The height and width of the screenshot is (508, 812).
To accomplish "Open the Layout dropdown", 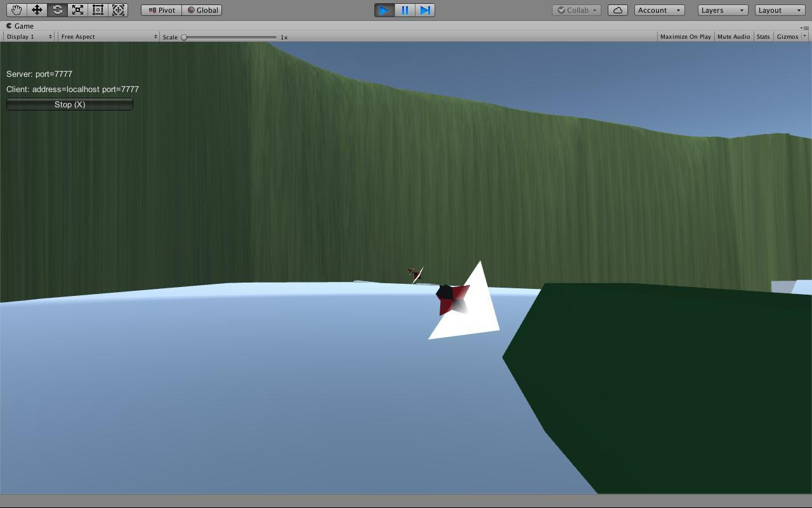I will (x=780, y=10).
